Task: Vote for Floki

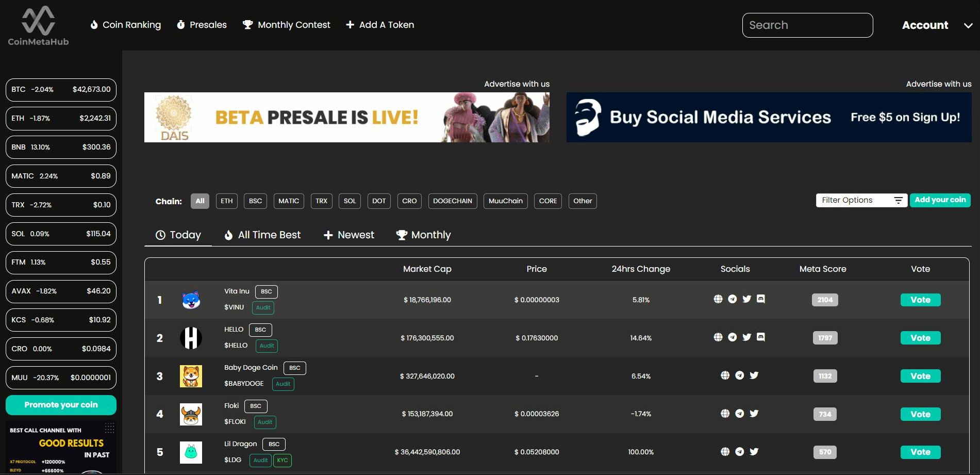Action: tap(920, 414)
